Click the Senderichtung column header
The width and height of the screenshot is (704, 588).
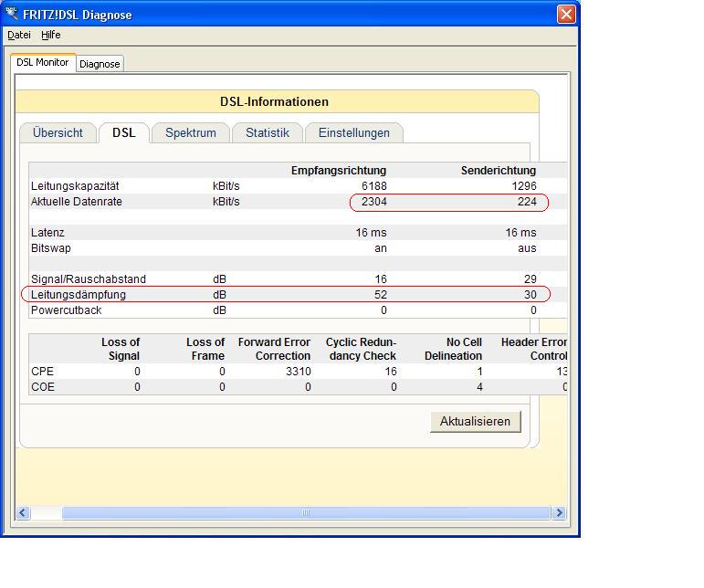tap(499, 171)
